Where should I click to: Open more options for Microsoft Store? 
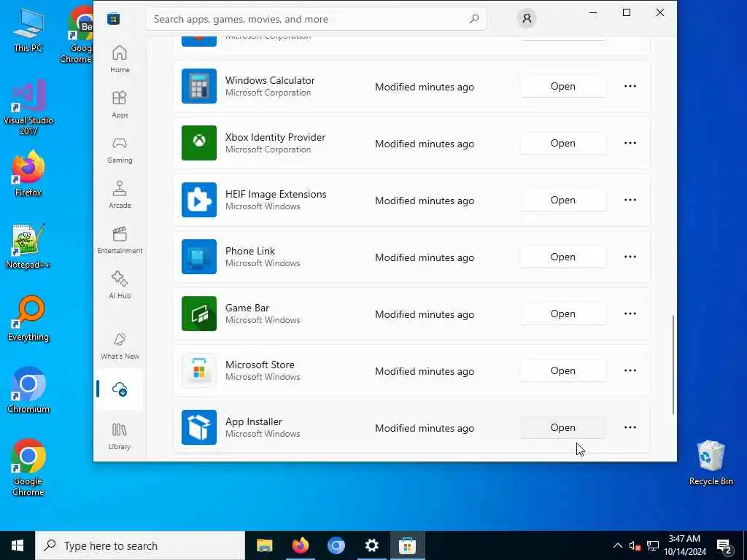click(x=630, y=370)
